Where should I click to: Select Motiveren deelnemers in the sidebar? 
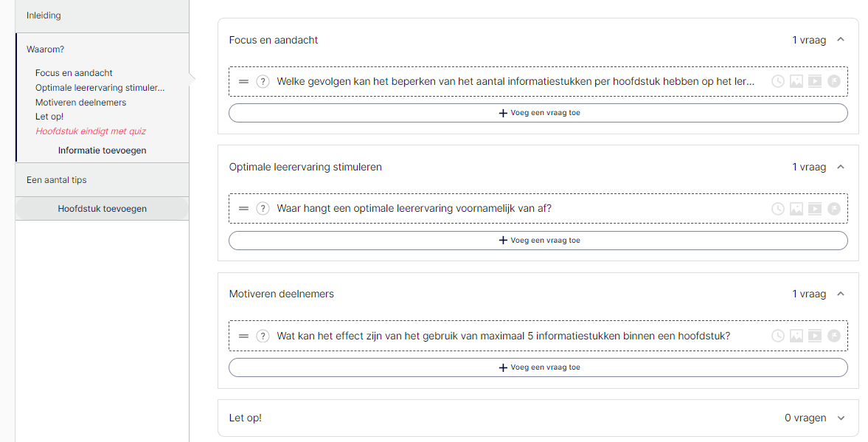tap(81, 103)
